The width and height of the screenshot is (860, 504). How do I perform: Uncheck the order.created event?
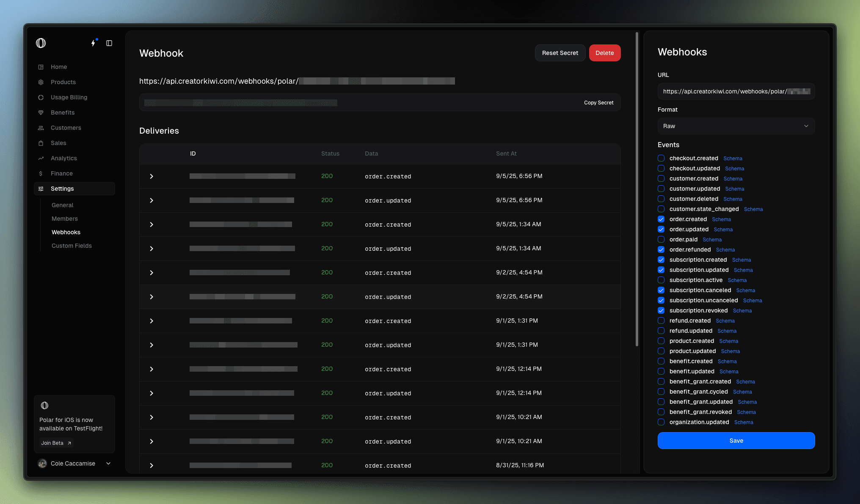pyautogui.click(x=661, y=219)
